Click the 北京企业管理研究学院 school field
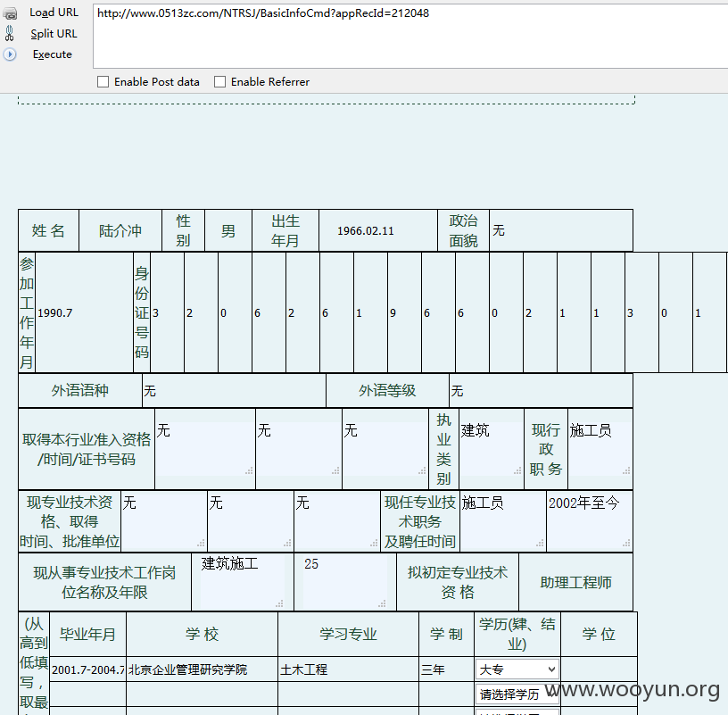Viewport: 728px width, 715px height. click(202, 669)
